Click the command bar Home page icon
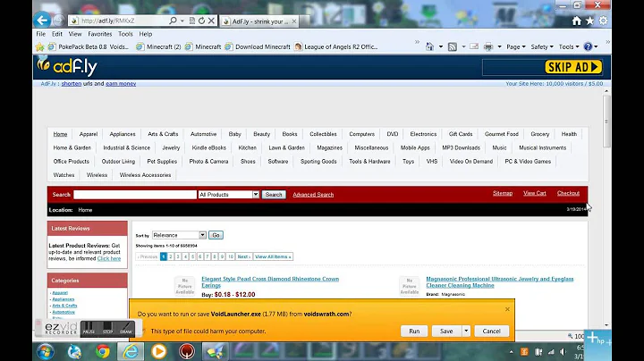The height and width of the screenshot is (361, 644). [x=429, y=46]
